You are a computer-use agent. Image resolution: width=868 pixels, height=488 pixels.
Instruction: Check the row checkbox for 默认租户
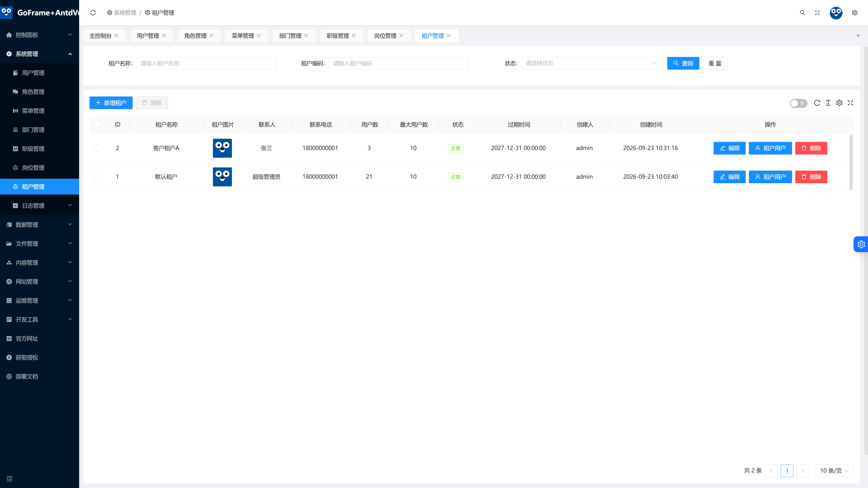97,177
